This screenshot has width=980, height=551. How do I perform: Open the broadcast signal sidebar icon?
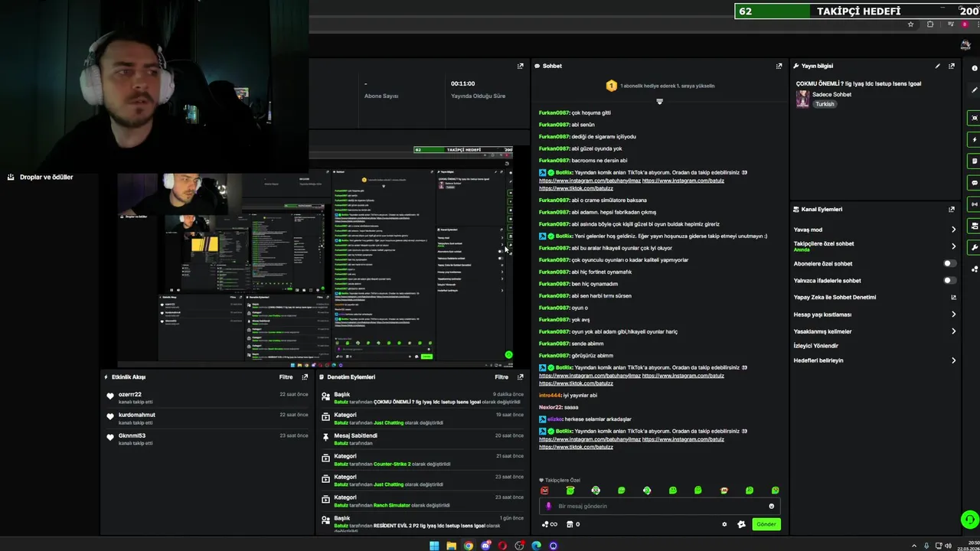point(974,204)
